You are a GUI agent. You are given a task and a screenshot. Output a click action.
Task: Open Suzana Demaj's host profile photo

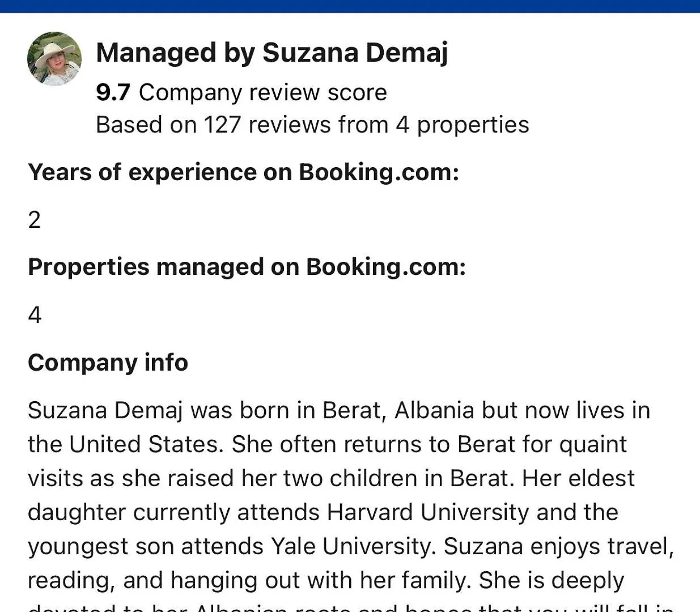tap(54, 59)
